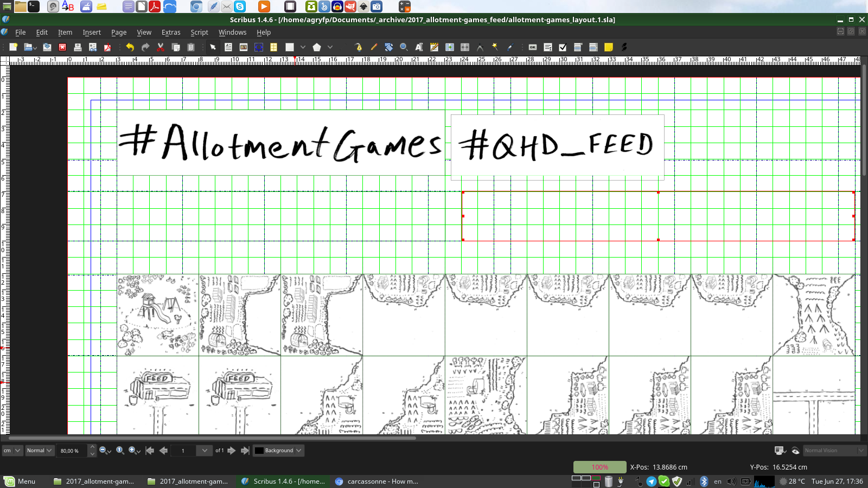This screenshot has width=868, height=488.
Task: Undo the last action
Action: (x=130, y=47)
